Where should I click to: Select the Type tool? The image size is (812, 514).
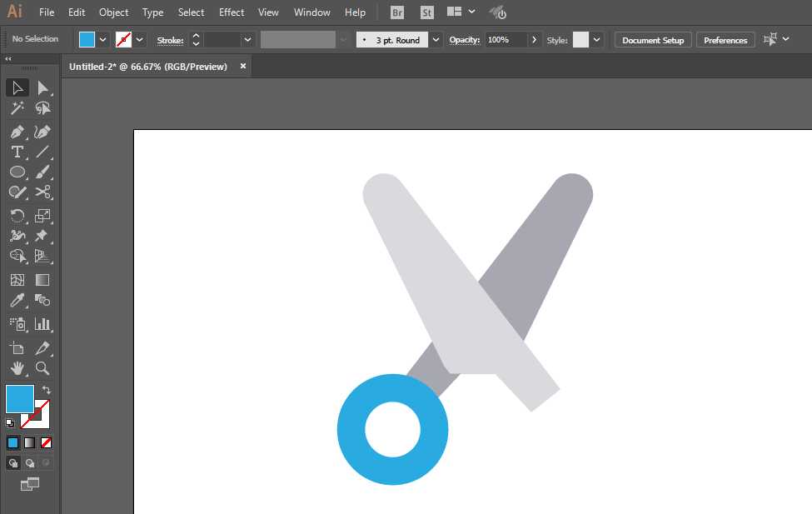click(x=17, y=152)
